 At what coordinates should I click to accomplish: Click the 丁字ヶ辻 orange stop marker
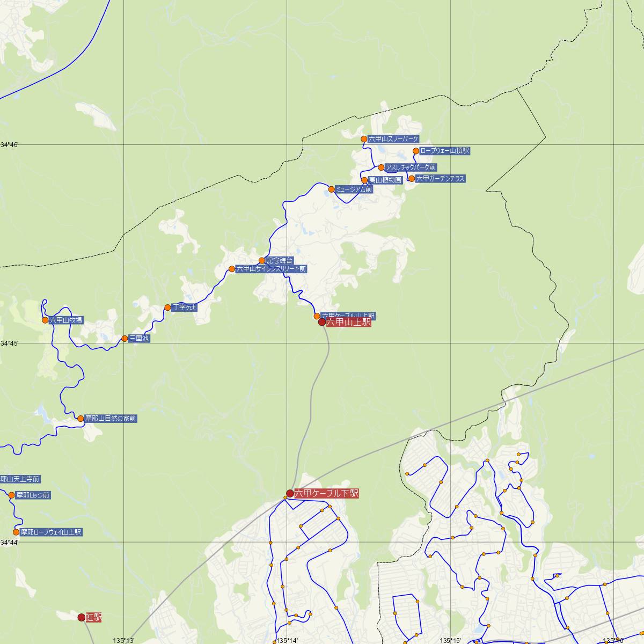pyautogui.click(x=167, y=308)
